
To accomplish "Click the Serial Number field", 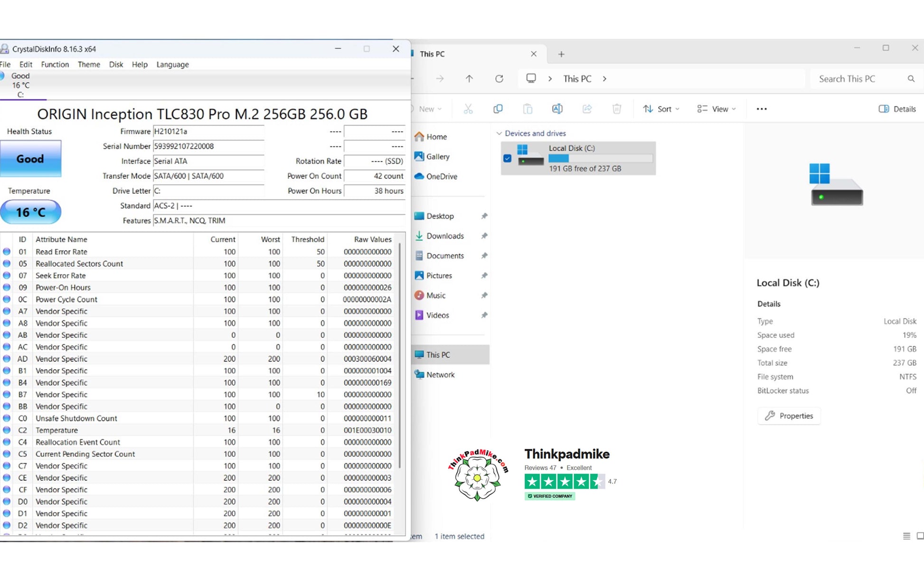I will (x=208, y=146).
